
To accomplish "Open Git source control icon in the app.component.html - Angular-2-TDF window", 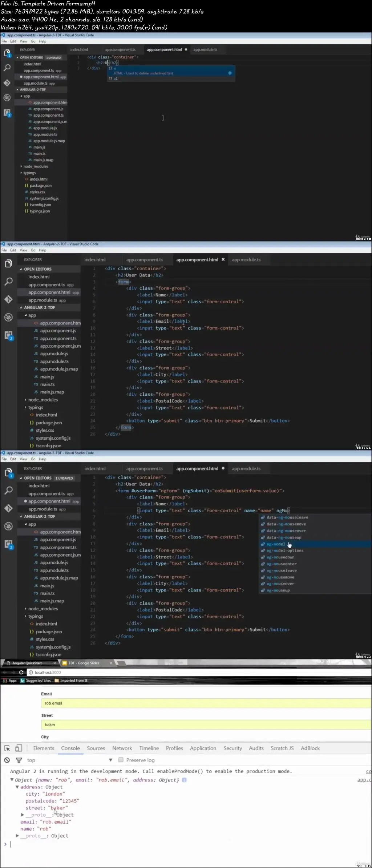I will (8, 299).
